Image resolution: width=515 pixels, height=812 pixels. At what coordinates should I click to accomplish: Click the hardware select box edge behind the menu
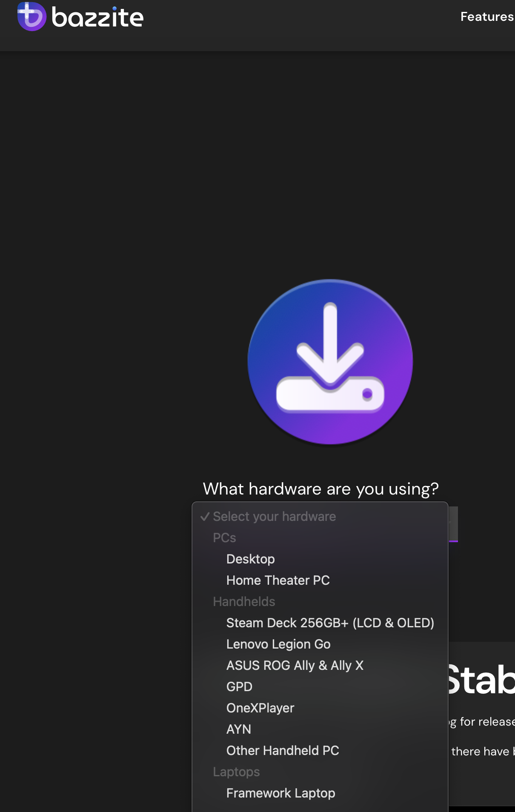click(453, 524)
